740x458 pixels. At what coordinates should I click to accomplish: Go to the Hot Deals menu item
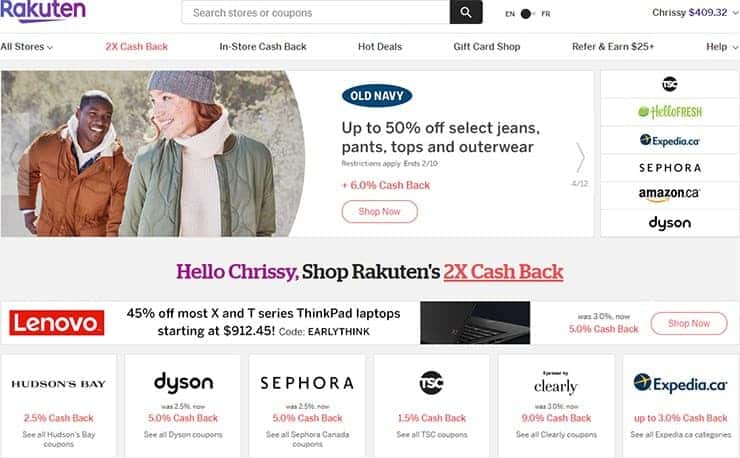click(380, 47)
